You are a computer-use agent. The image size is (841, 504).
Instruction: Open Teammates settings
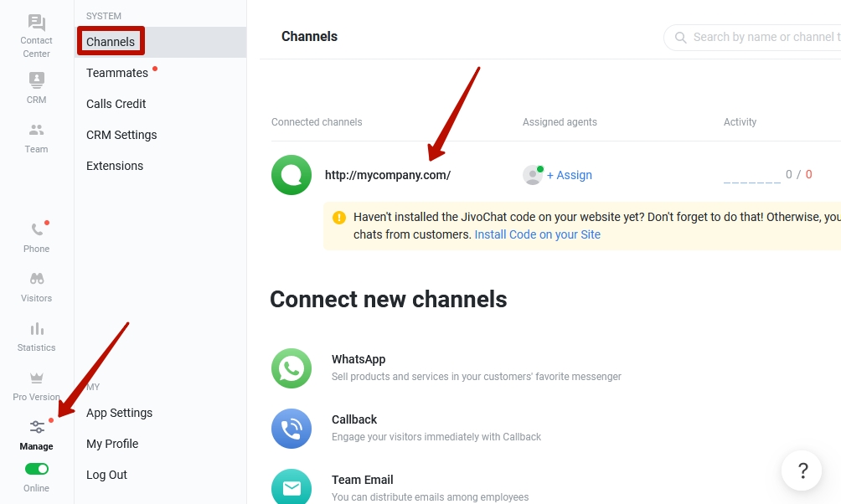pos(117,73)
